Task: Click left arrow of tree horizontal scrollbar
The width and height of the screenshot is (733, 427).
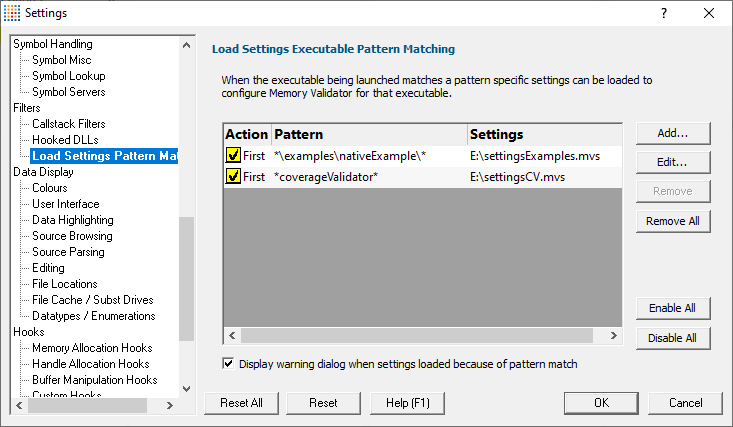Action: click(x=19, y=405)
